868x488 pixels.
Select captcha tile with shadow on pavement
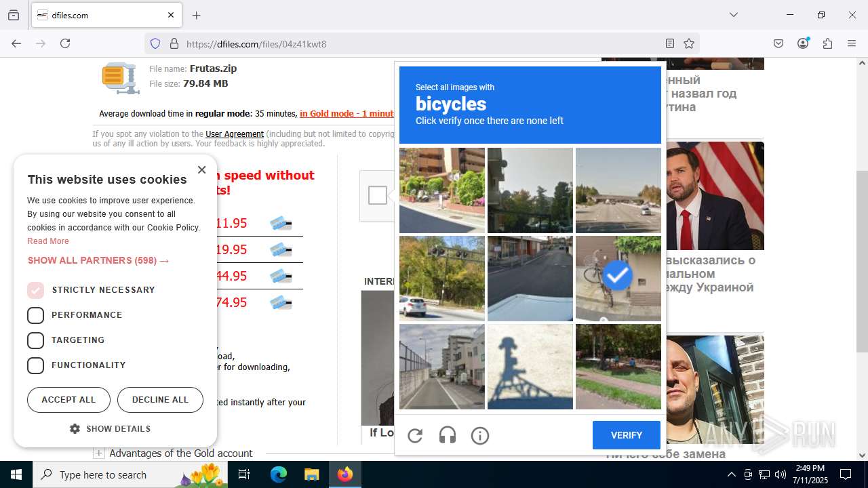[x=530, y=367]
